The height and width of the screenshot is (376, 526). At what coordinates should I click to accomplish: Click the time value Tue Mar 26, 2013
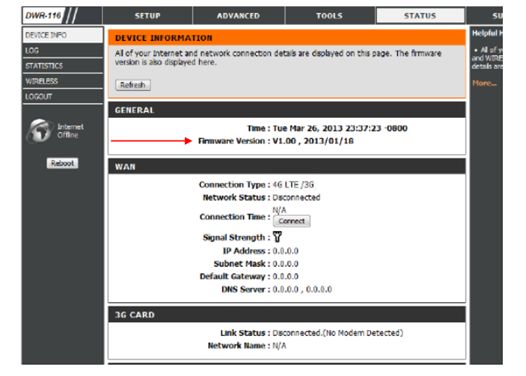340,128
